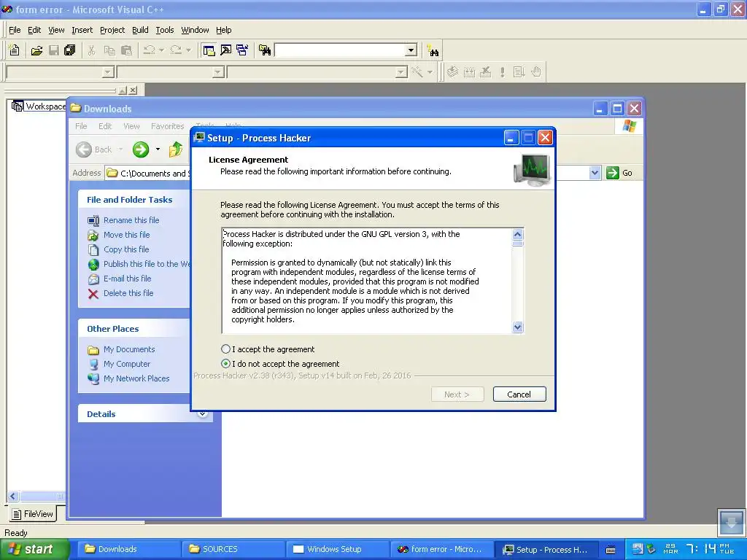This screenshot has width=747, height=560.
Task: Select 'I accept the agreement' radio button
Action: (x=226, y=349)
